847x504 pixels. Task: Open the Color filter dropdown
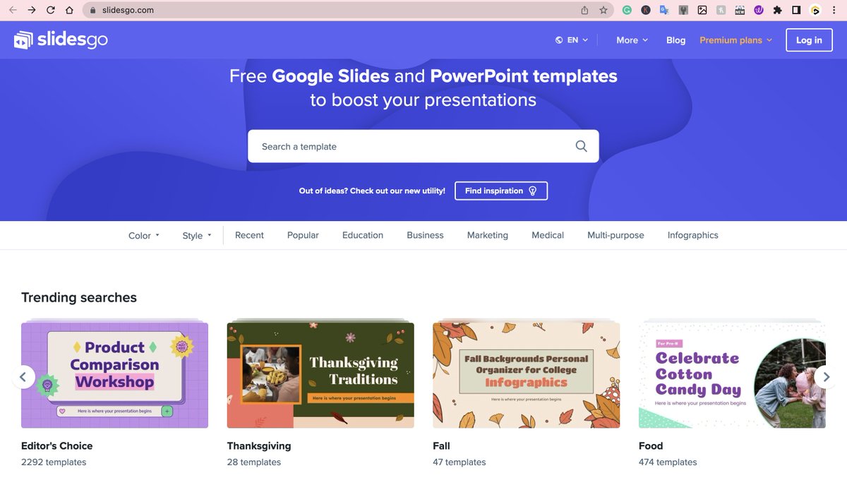pyautogui.click(x=144, y=236)
